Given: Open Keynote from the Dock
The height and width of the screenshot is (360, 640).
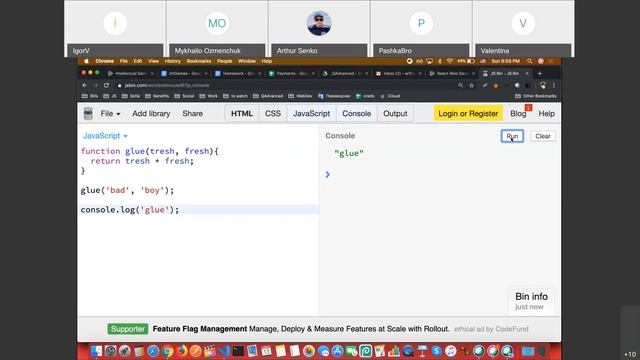Looking at the screenshot, I should (x=422, y=351).
